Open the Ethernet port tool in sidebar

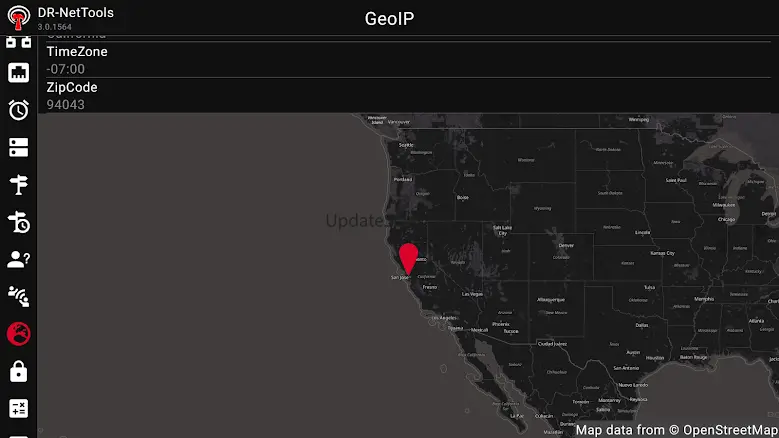click(x=18, y=73)
